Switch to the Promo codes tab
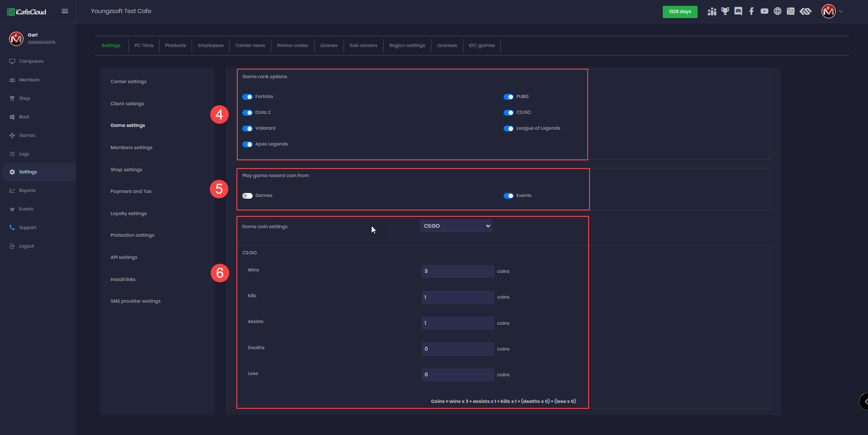This screenshot has width=868, height=435. 292,46
